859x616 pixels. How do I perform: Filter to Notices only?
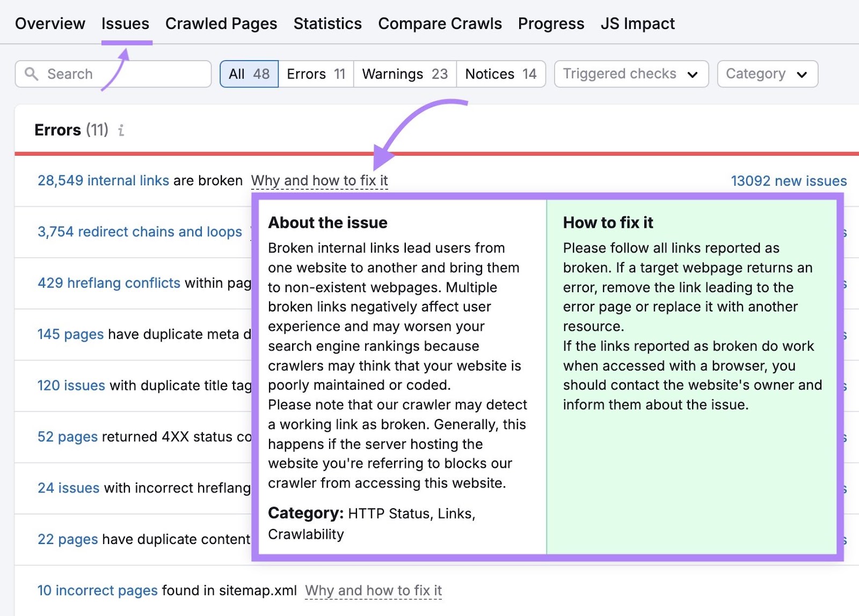500,74
